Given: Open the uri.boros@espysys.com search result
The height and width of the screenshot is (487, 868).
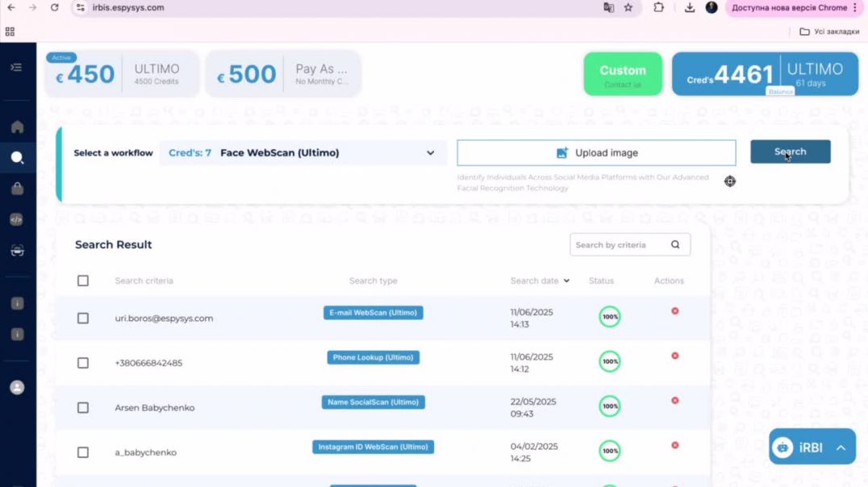Looking at the screenshot, I should click(x=164, y=318).
